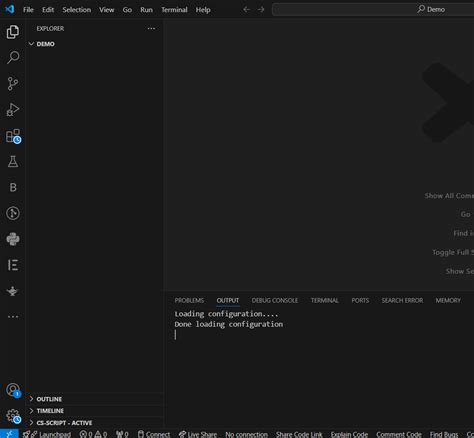Click the EXPLORER sidebar title

50,29
